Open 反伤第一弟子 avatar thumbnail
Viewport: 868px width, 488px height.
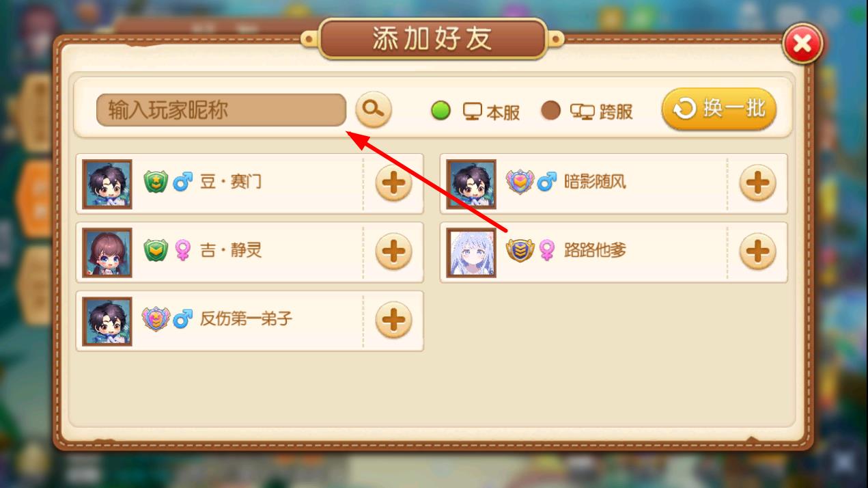coord(107,321)
